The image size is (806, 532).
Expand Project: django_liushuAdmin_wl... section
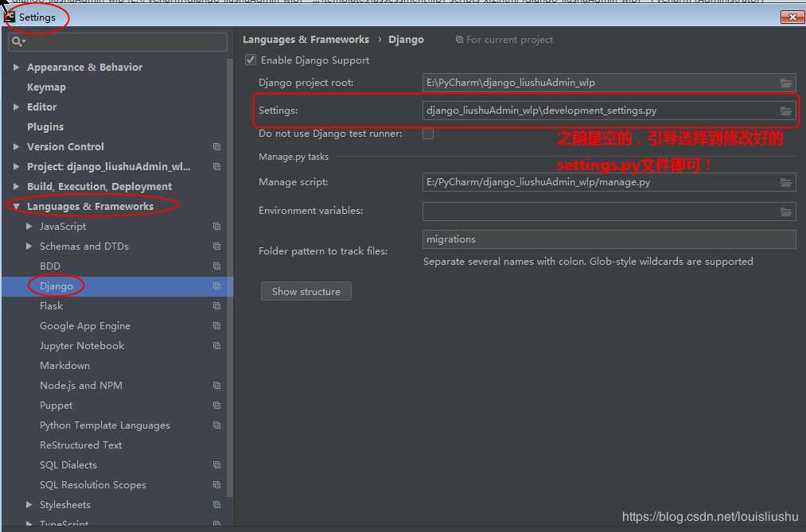pyautogui.click(x=16, y=167)
